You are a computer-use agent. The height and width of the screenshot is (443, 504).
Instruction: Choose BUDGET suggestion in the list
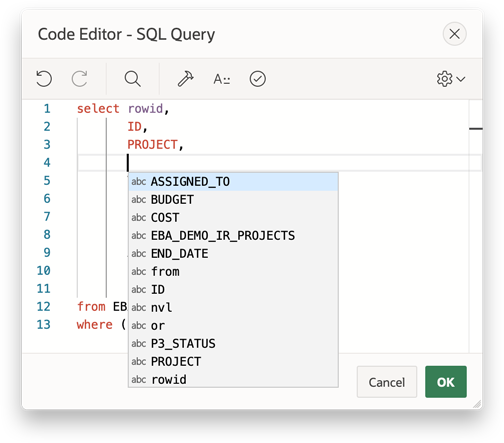pos(233,200)
